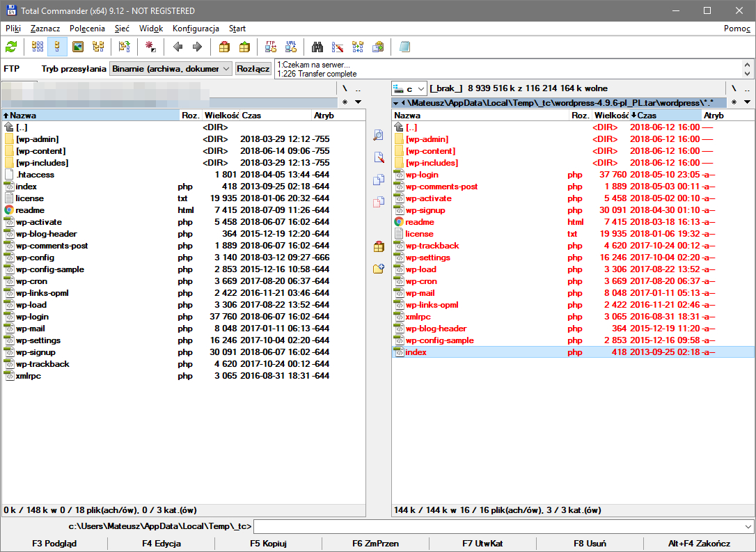Open the Sieć menu

122,29
